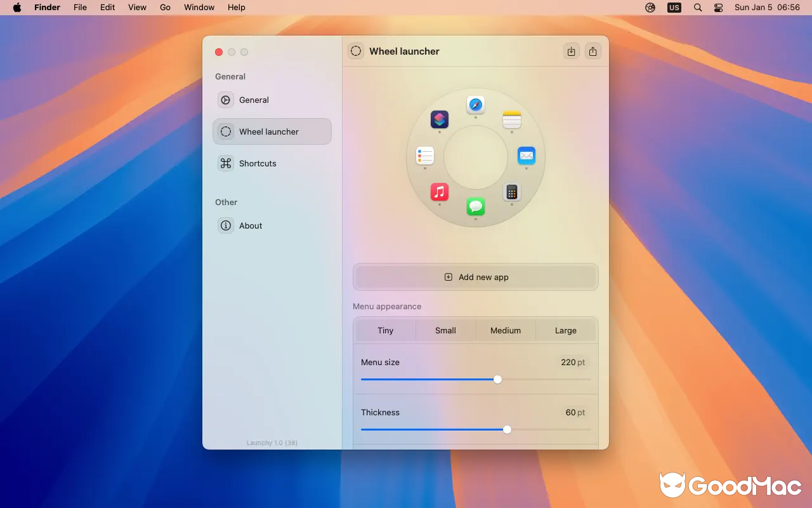Image resolution: width=812 pixels, height=508 pixels.
Task: Select the Calculator icon in the wheel
Action: [x=512, y=192]
